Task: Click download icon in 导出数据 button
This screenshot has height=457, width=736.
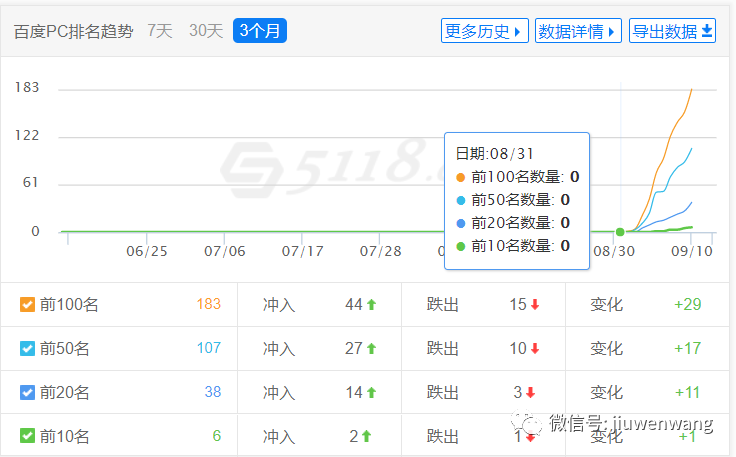Action: [707, 31]
